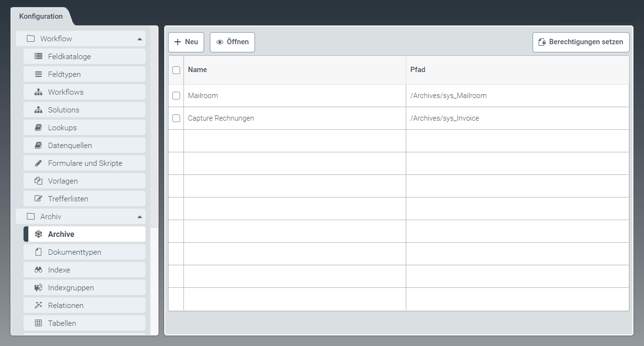Click the Formulare und Skripte pencil icon
This screenshot has height=346, width=644.
coord(38,163)
